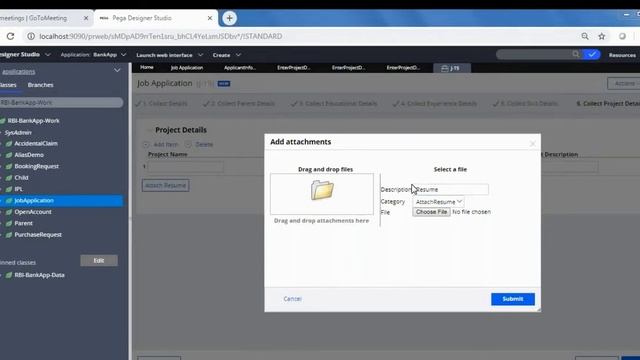Switch to the Branches tab in sidebar
Viewport: 640px width, 360px height.
coord(40,85)
